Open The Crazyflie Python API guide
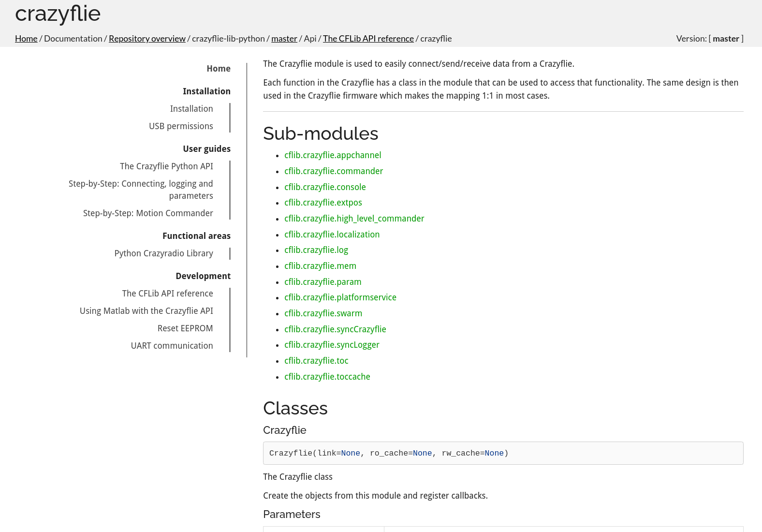The width and height of the screenshot is (762, 532). pos(166,166)
